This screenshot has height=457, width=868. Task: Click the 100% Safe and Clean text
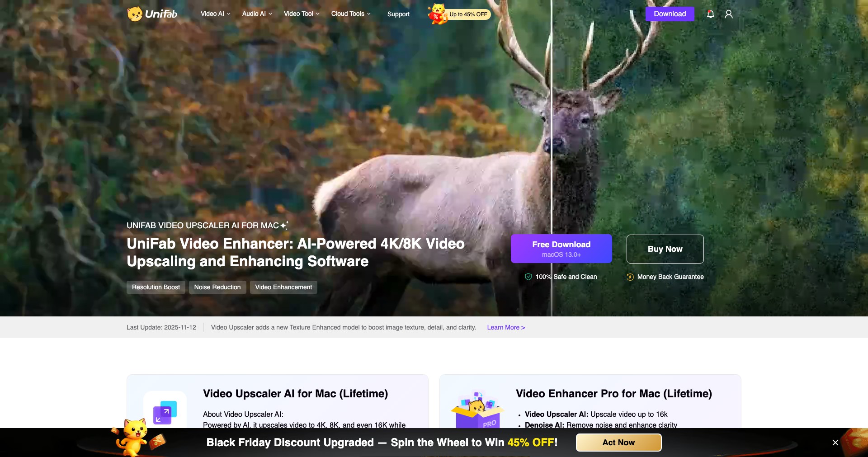(566, 277)
